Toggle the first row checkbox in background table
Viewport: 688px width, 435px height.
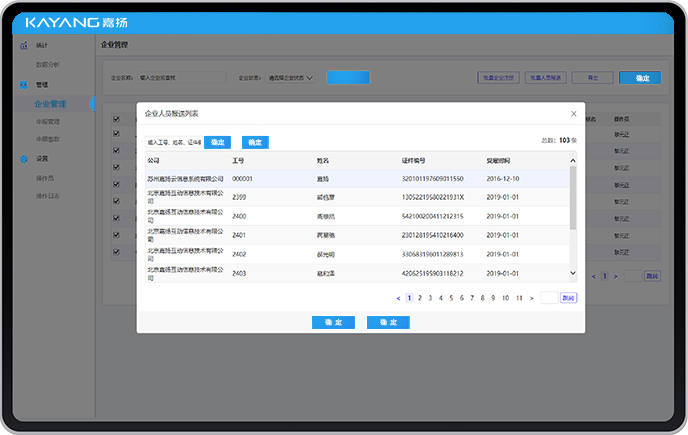coord(116,119)
